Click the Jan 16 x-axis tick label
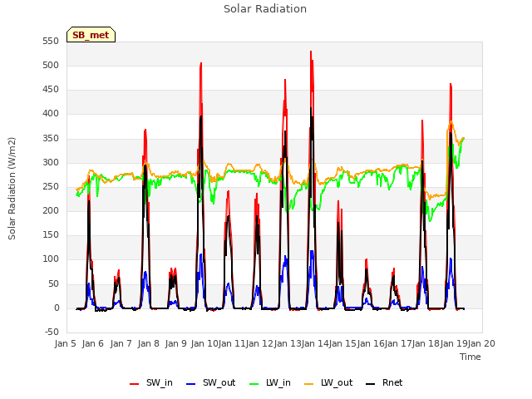Viewport: 532px width, 399px height. pyautogui.click(x=371, y=343)
